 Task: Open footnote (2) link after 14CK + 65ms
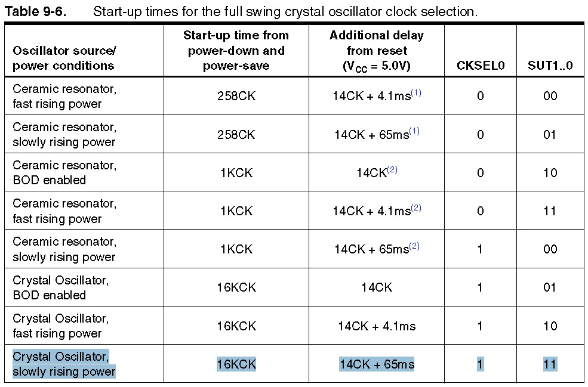pyautogui.click(x=414, y=246)
